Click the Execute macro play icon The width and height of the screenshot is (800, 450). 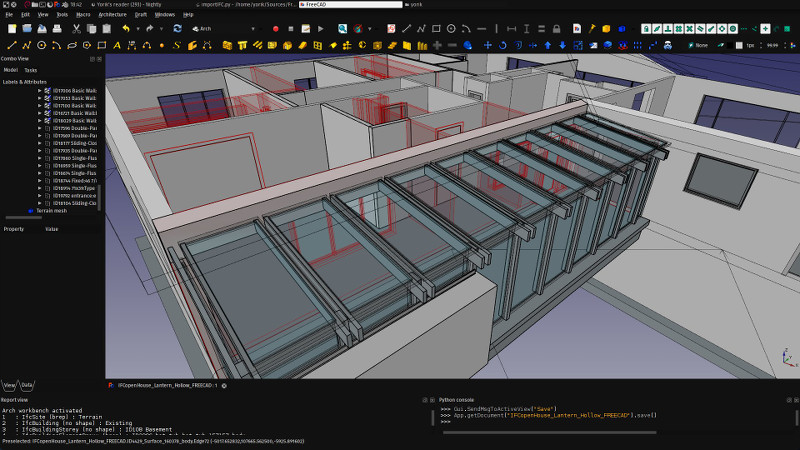coord(319,29)
